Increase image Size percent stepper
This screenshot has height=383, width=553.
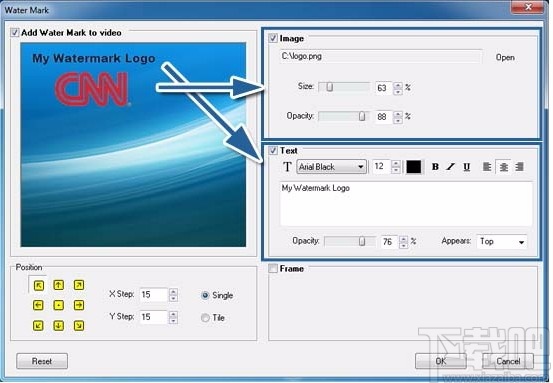click(398, 85)
